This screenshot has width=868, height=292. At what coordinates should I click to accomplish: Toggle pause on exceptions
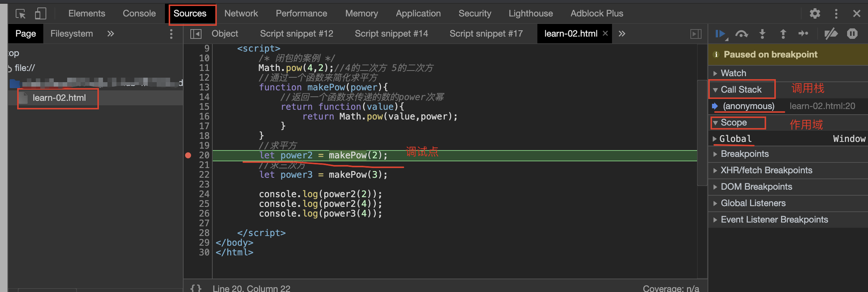852,34
